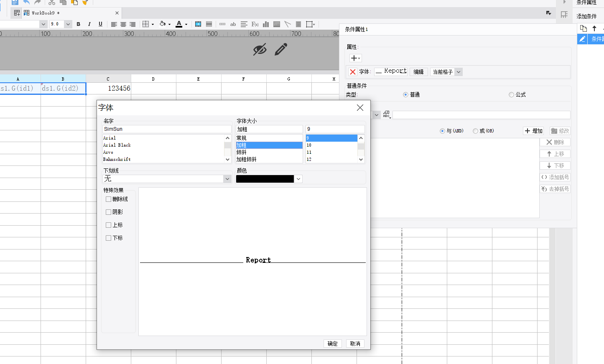Click the cut scissors icon in the top toolbar
The height and width of the screenshot is (364, 604).
pyautogui.click(x=52, y=2)
